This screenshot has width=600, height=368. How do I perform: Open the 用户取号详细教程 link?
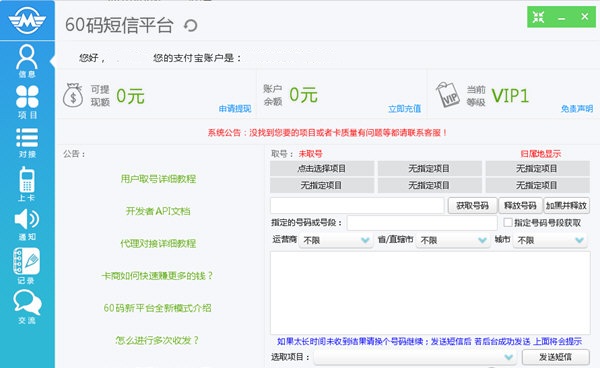point(158,179)
